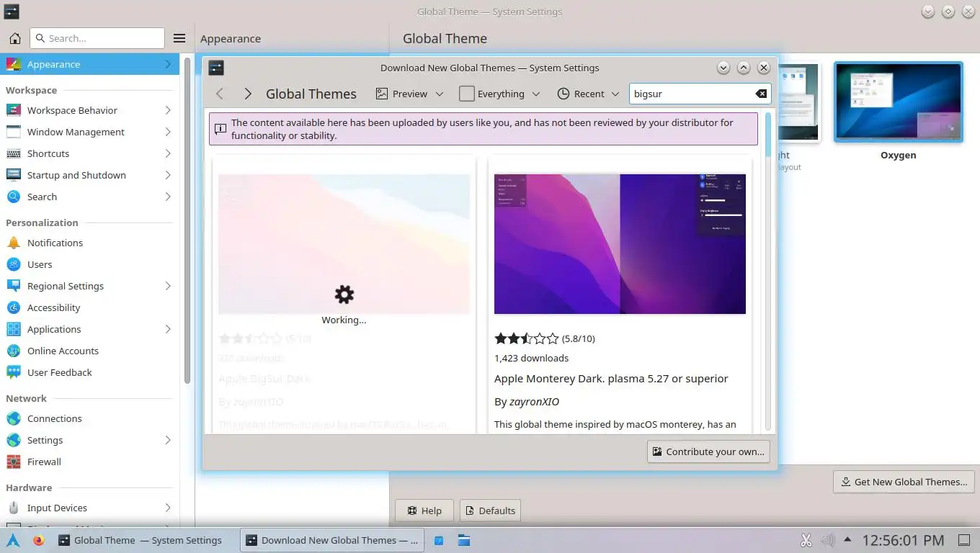Click the back arrow in download dialog
Screen dimensions: 980x553
tap(220, 94)
